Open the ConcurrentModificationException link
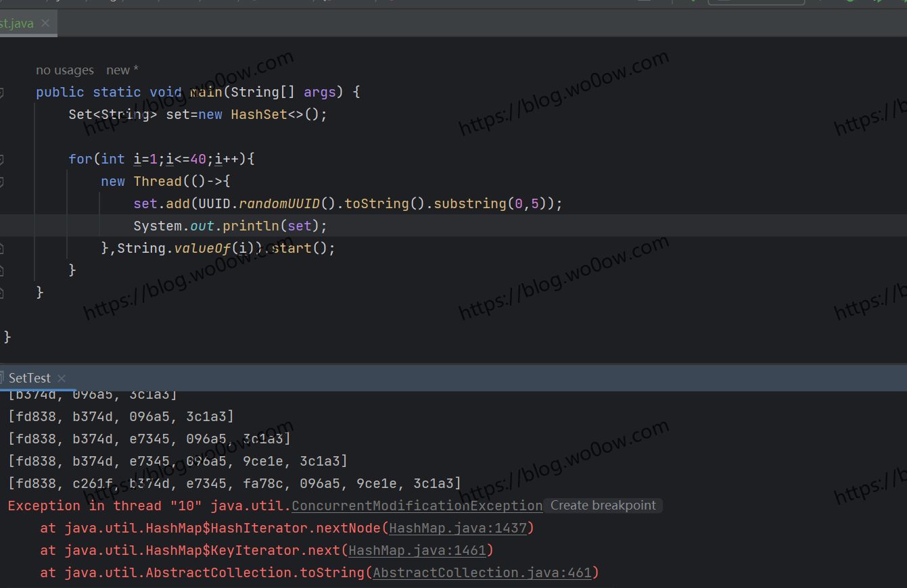Viewport: 907px width, 588px height. pyautogui.click(x=417, y=506)
